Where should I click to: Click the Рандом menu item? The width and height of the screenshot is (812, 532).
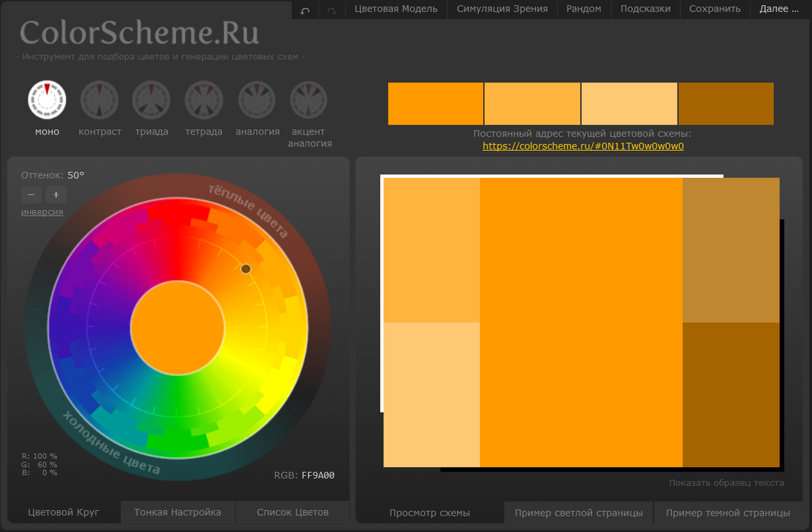coord(584,9)
